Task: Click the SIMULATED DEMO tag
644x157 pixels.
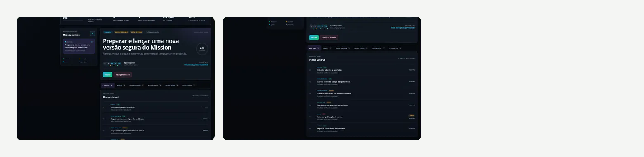Action: tap(121, 32)
